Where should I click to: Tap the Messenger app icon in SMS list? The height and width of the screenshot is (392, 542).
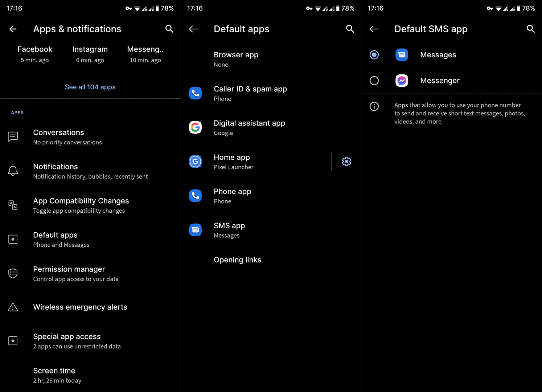(402, 81)
